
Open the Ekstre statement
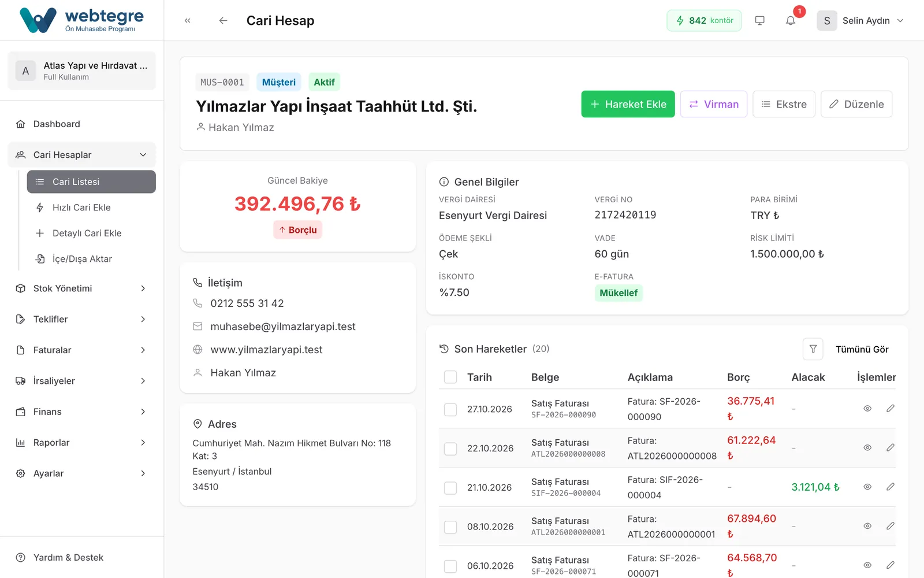784,104
